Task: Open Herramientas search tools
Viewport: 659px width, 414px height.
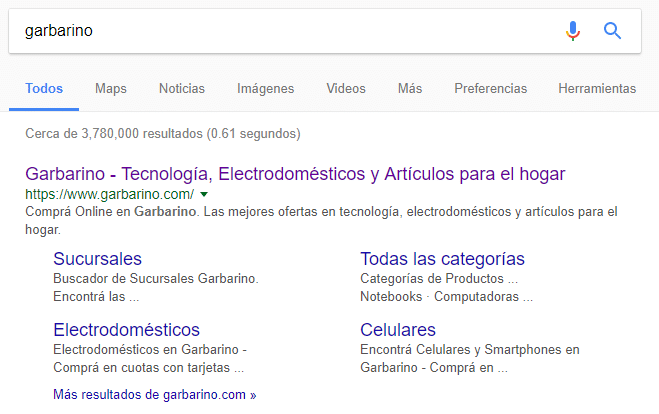Action: [x=597, y=89]
